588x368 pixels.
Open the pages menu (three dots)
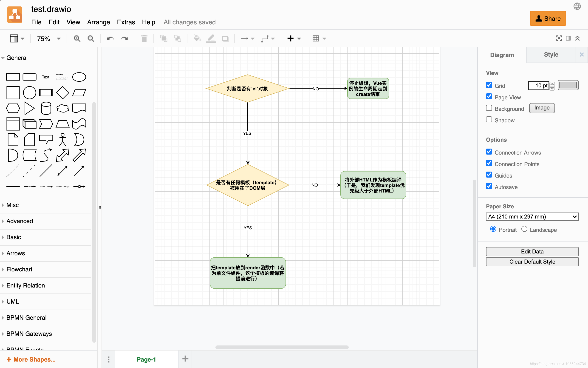pyautogui.click(x=109, y=359)
